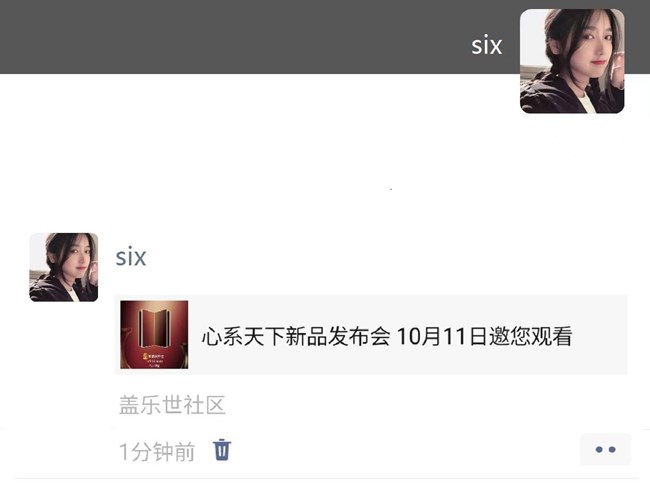Remove this moment with the bin icon
Viewport: 650px width, 485px height.
pyautogui.click(x=222, y=450)
